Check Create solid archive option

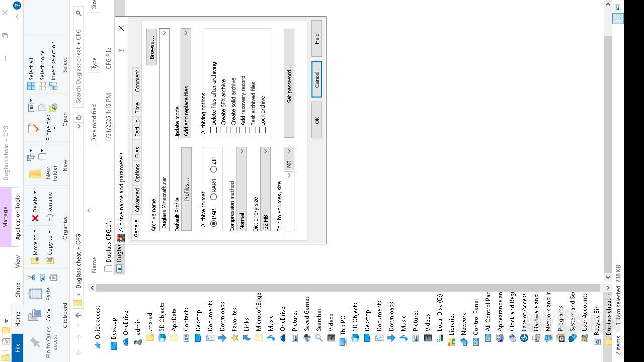coord(233,130)
